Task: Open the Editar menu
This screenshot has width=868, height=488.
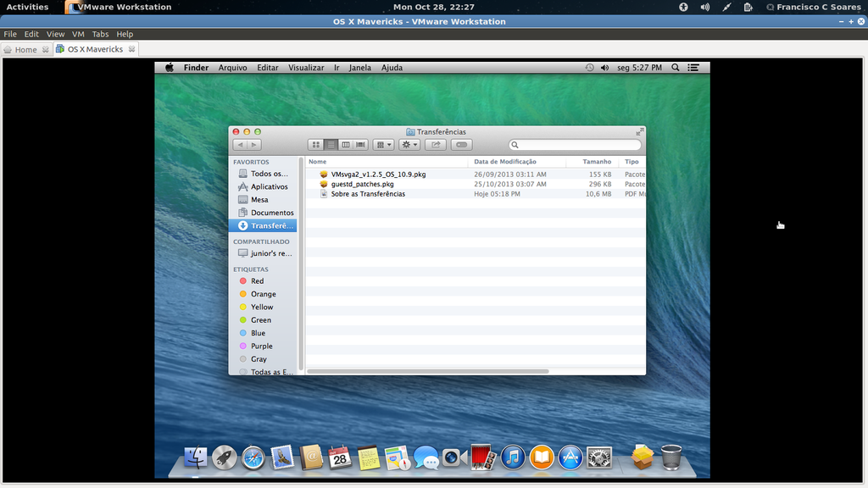Action: click(x=267, y=68)
